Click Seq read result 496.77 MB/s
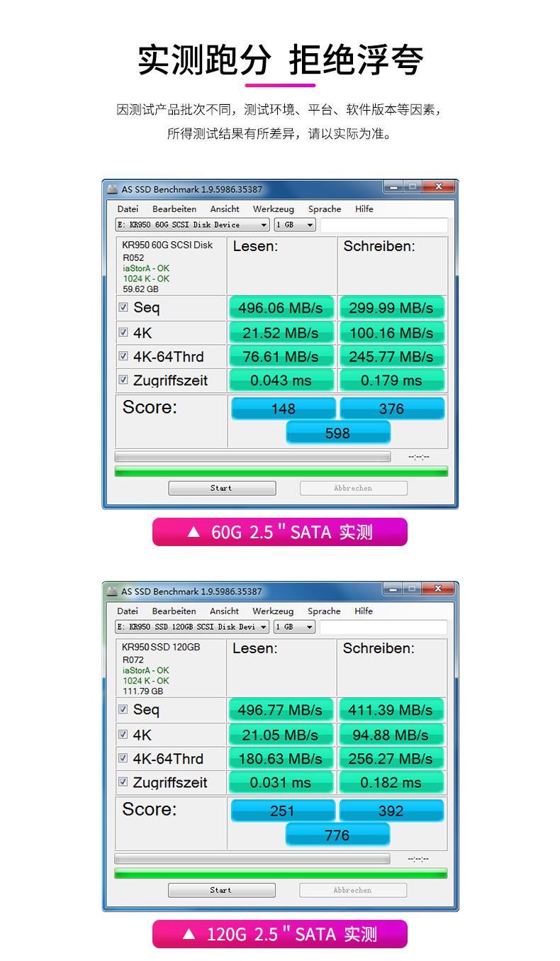 coord(281,710)
